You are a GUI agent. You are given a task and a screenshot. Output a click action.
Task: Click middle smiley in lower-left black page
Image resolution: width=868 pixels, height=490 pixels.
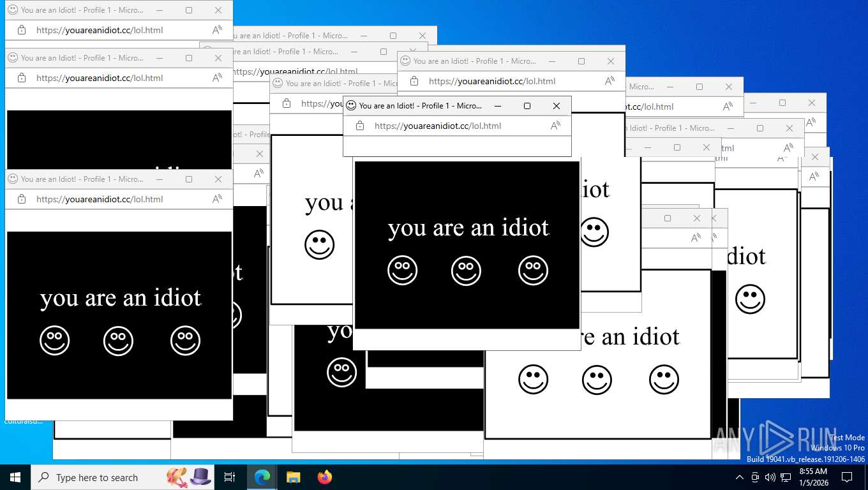pyautogui.click(x=119, y=341)
